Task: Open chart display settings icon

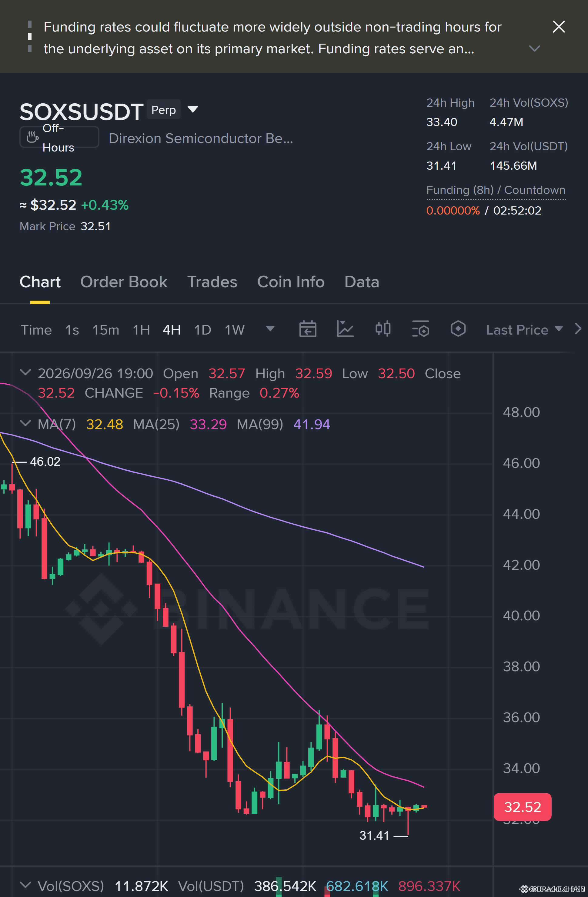Action: point(421,329)
